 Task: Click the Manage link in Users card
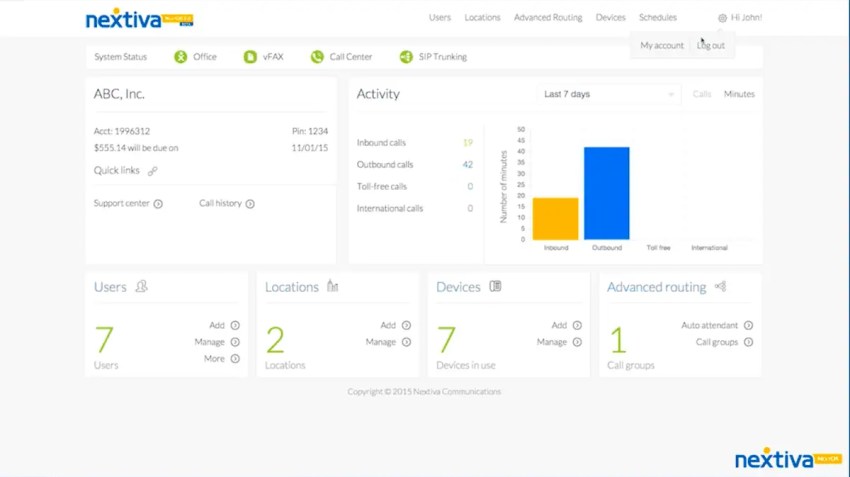point(209,342)
